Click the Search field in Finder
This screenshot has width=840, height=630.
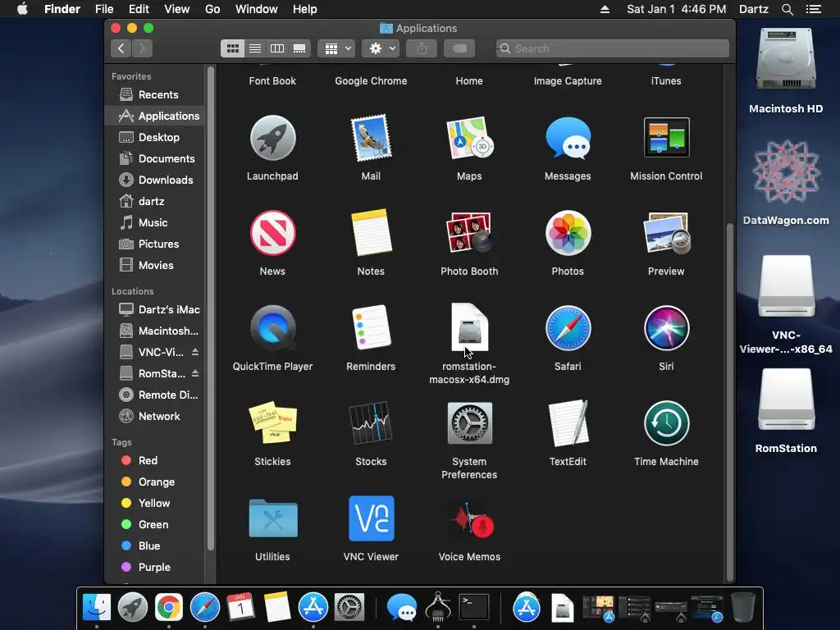[612, 48]
